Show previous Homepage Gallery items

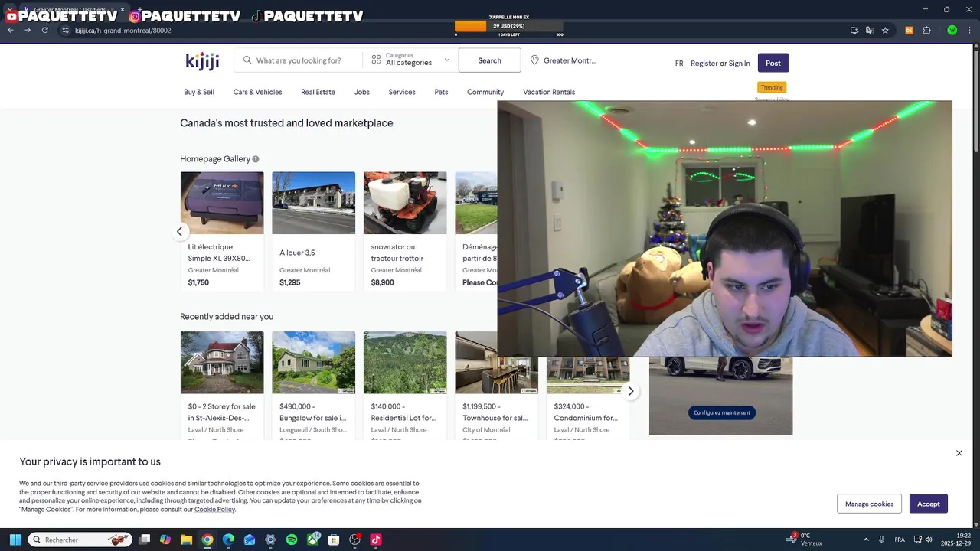180,232
